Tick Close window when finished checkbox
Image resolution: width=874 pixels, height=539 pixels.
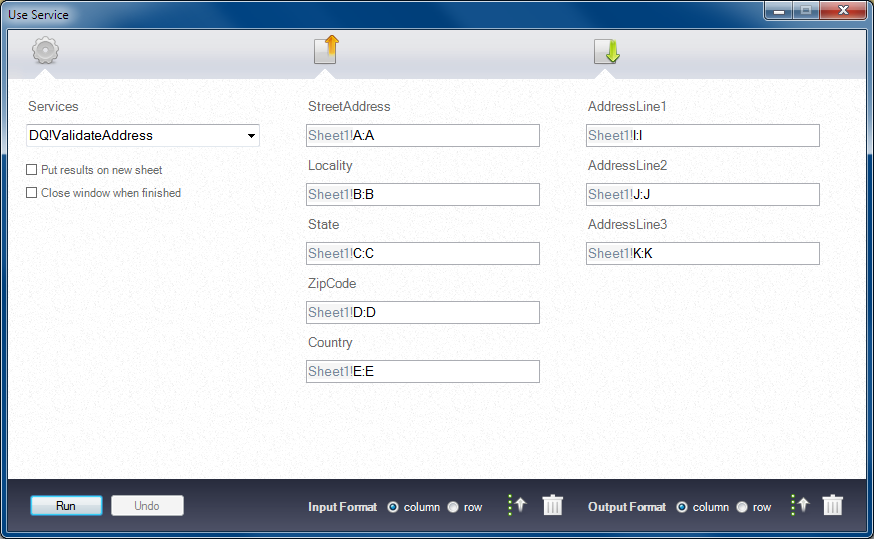pos(32,192)
